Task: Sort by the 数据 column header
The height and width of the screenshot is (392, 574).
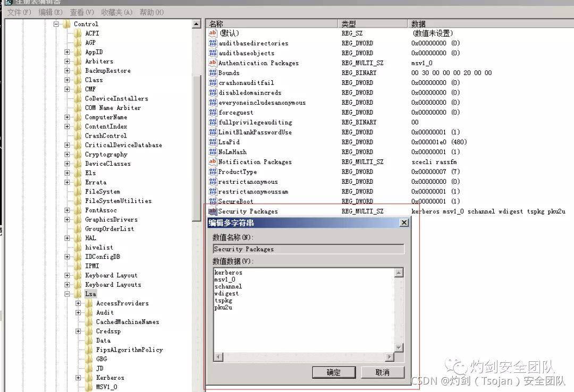Action: point(491,24)
